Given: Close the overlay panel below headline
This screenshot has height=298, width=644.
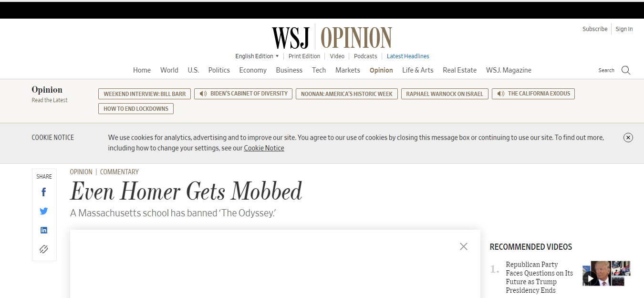Looking at the screenshot, I should point(464,246).
